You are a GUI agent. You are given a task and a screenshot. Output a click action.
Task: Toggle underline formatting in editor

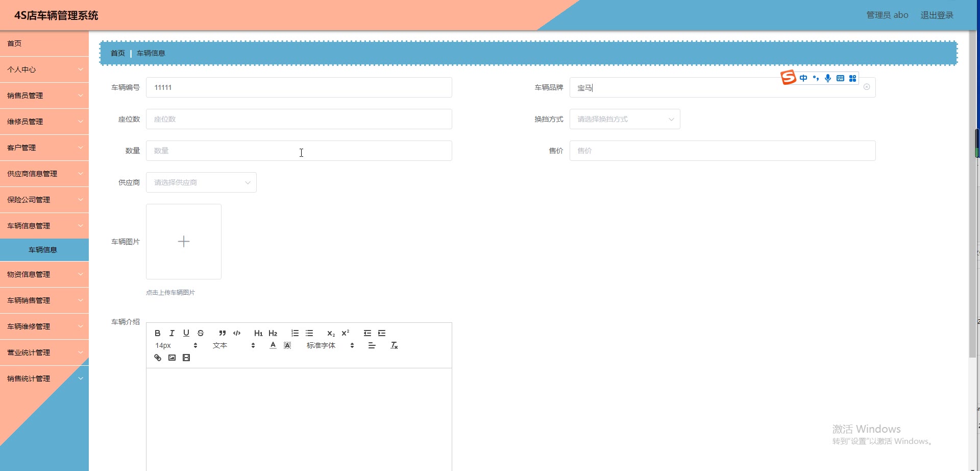coord(186,333)
